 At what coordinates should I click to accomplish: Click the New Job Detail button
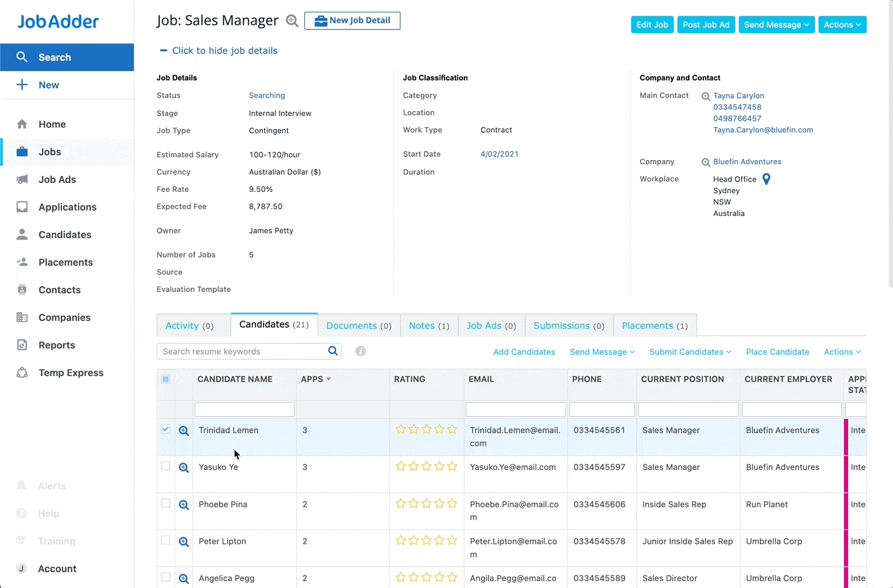352,21
